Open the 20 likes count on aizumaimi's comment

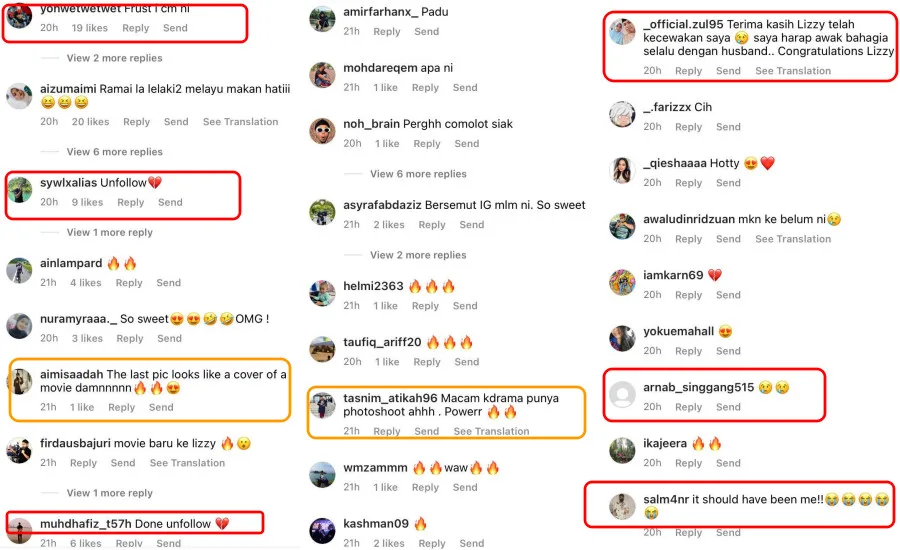(x=90, y=122)
